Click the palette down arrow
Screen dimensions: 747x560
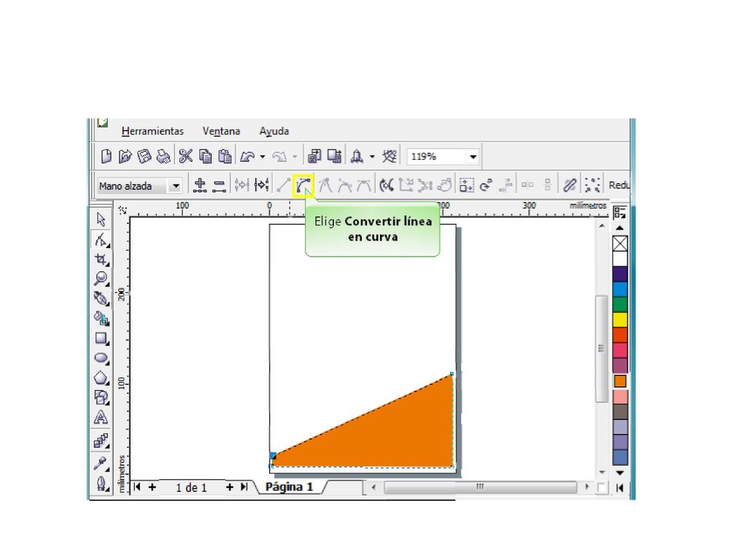pyautogui.click(x=620, y=472)
